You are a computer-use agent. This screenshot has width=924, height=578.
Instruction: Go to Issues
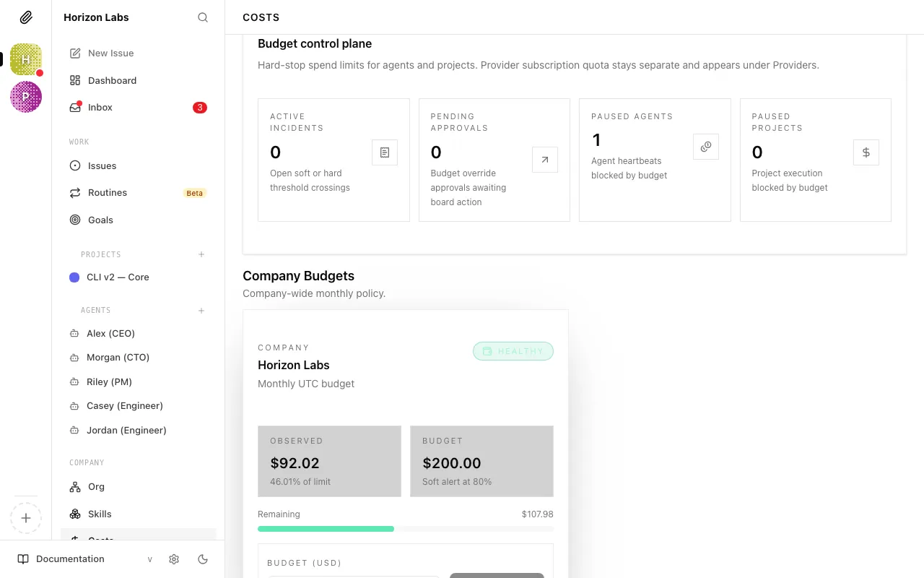[138, 165]
